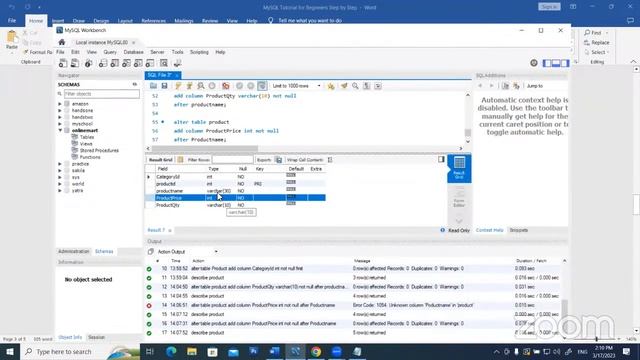This screenshot has height=360, width=640.
Task: Select the Result Grid side button
Action: click(x=459, y=168)
